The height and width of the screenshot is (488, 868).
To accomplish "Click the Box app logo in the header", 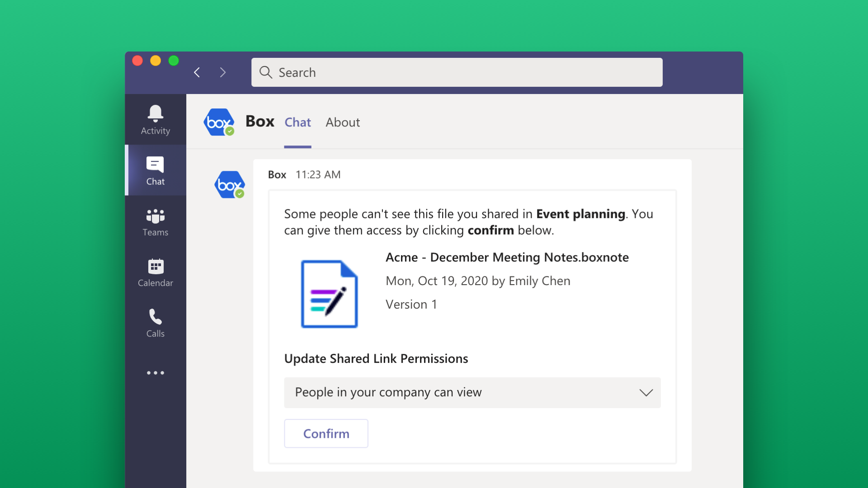I will [219, 122].
